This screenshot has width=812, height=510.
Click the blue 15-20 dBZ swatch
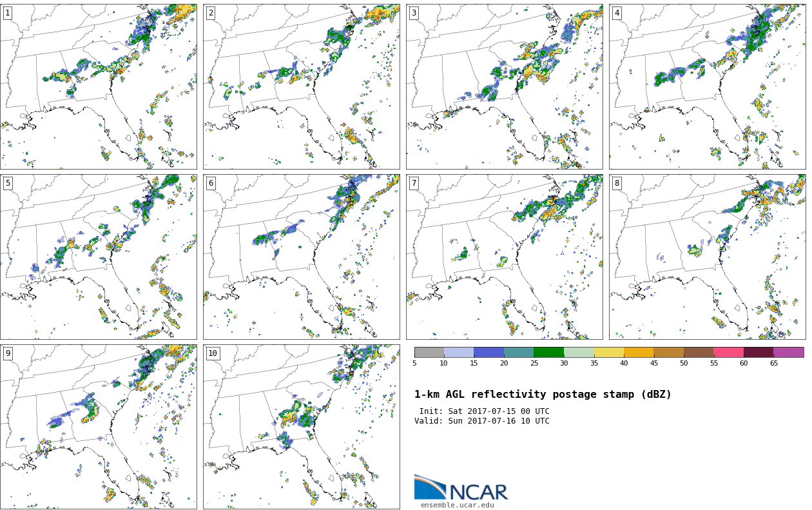point(489,352)
